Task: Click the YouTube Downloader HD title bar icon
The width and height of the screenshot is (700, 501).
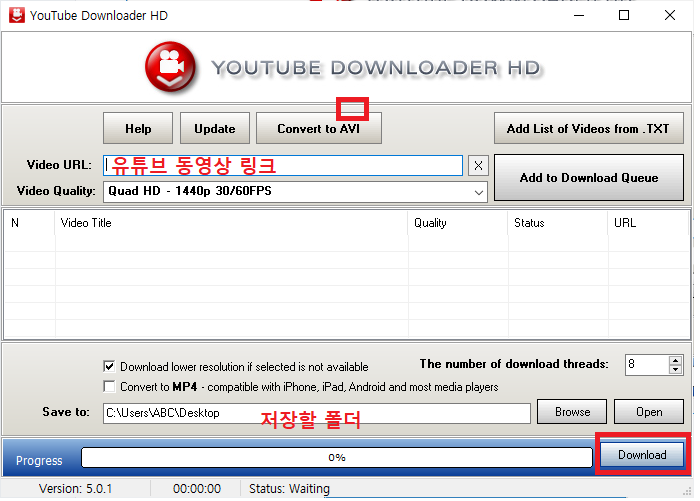Action: [x=17, y=15]
